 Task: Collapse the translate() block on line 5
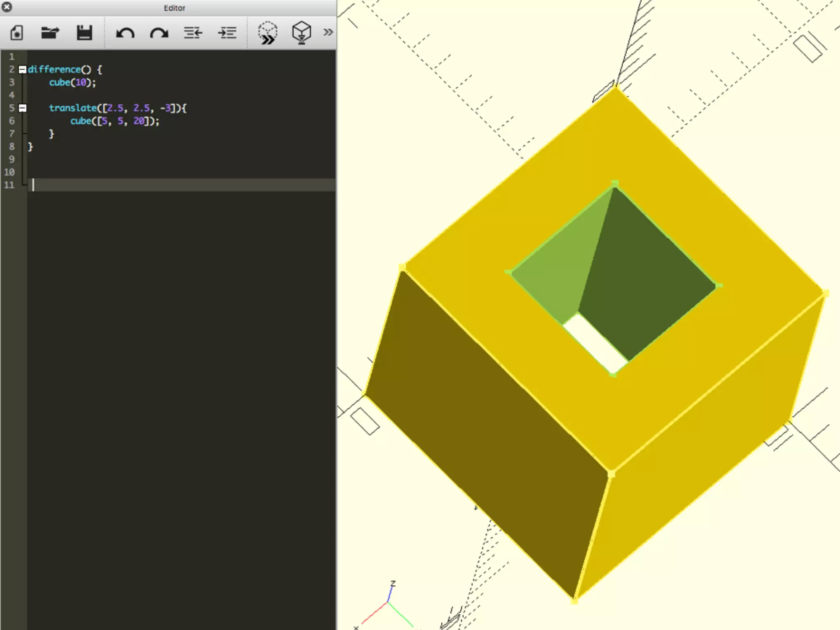pos(23,108)
